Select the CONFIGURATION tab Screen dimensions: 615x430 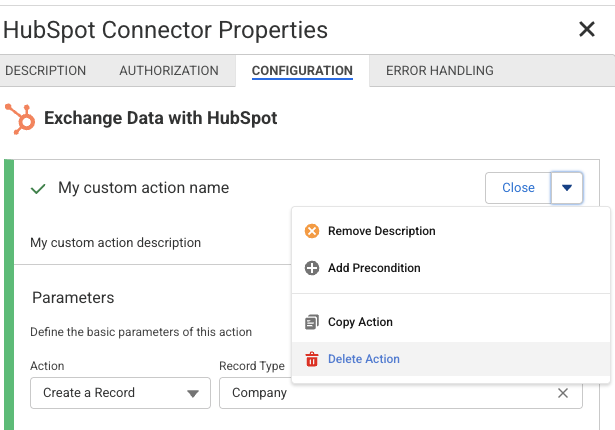coord(302,71)
